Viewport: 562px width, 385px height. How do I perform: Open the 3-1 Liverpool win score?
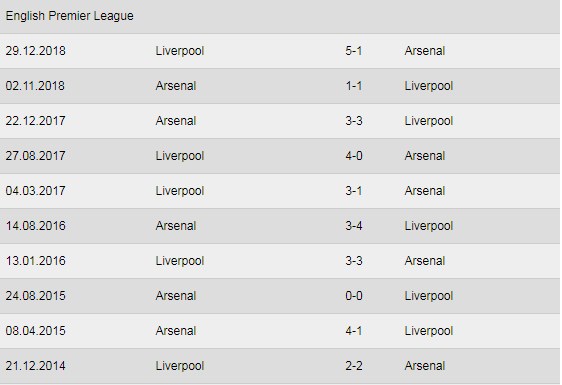pyautogui.click(x=353, y=191)
